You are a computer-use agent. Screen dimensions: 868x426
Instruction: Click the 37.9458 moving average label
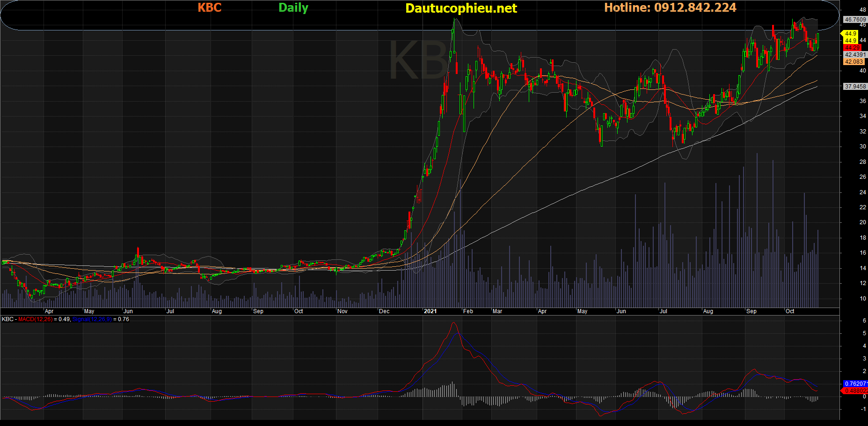855,87
